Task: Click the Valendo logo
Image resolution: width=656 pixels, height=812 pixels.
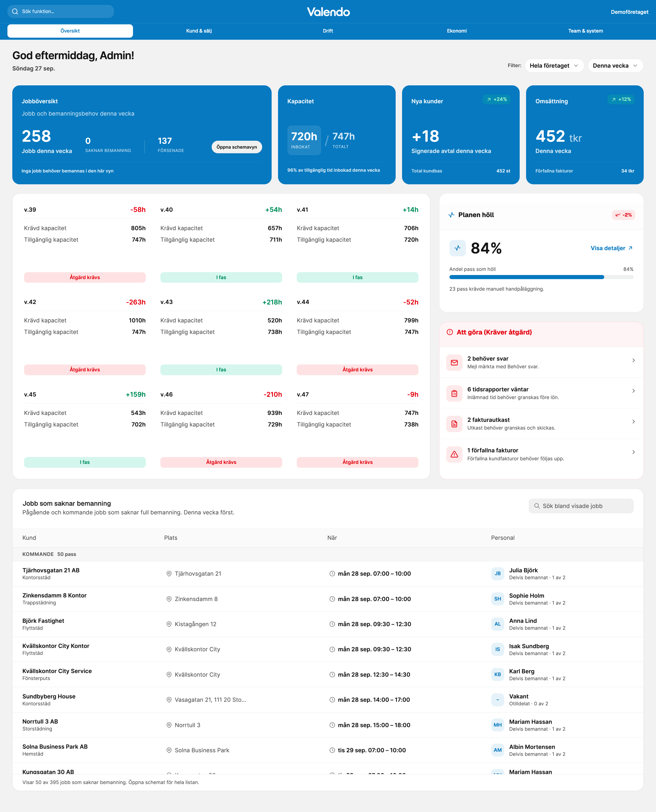Action: 328,12
